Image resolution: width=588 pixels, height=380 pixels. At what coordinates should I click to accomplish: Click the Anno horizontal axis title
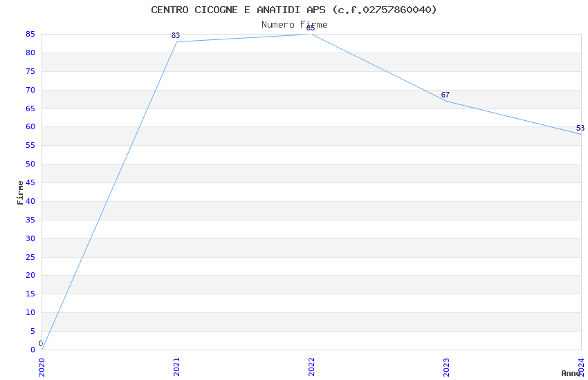[571, 373]
